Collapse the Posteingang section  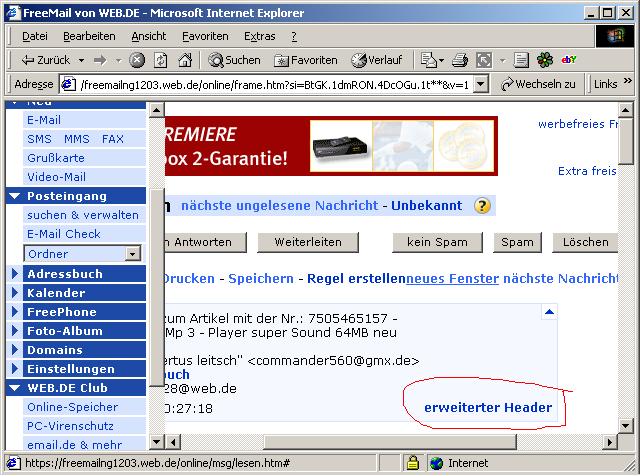point(15,196)
